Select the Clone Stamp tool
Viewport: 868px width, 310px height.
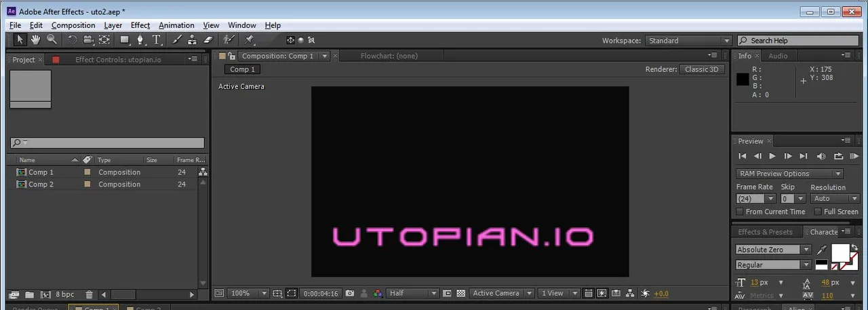click(x=193, y=40)
